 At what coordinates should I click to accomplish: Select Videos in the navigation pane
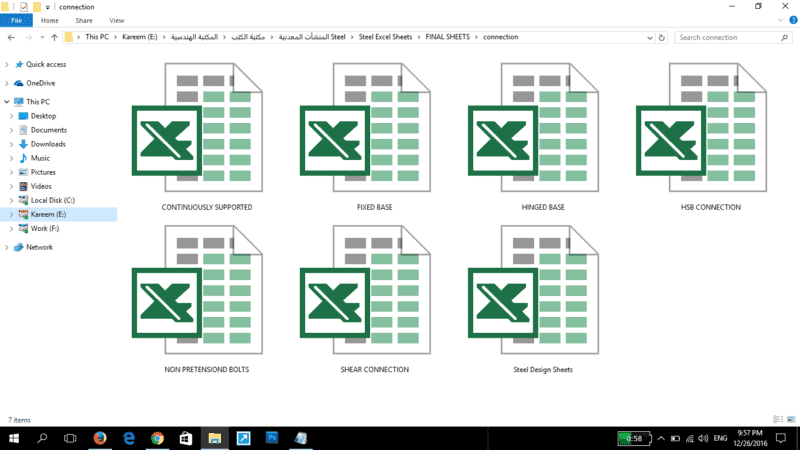tap(41, 186)
